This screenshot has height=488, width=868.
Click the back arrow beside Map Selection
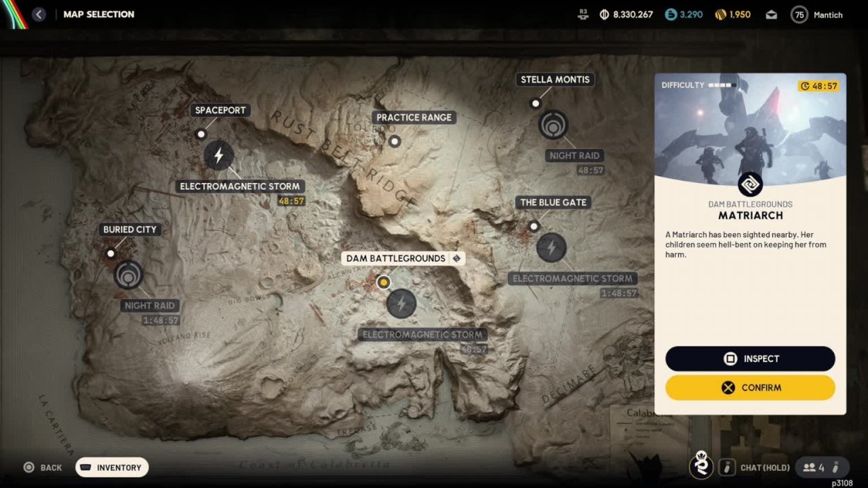[39, 14]
